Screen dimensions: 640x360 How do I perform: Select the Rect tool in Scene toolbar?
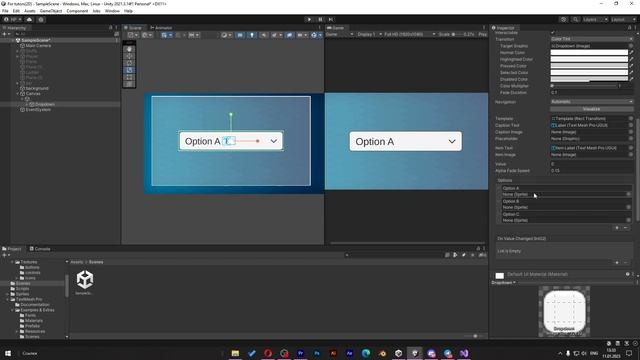(129, 77)
